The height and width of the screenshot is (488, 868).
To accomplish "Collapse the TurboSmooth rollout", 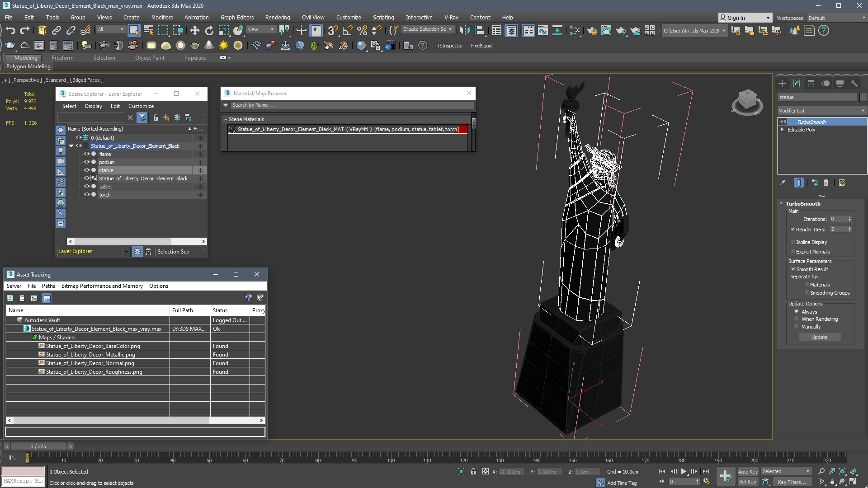I will coord(781,204).
